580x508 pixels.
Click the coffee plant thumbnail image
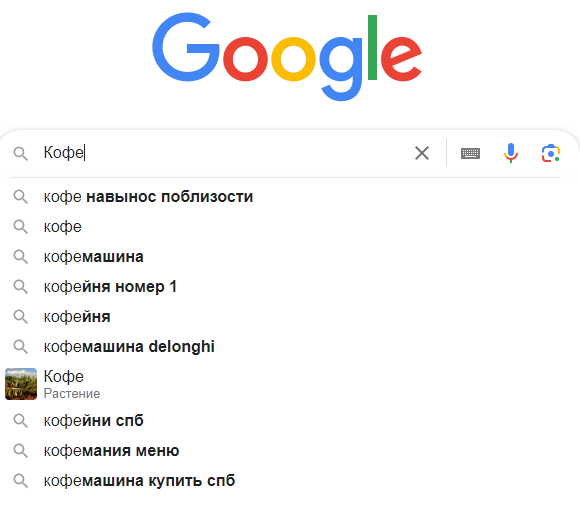(x=21, y=384)
